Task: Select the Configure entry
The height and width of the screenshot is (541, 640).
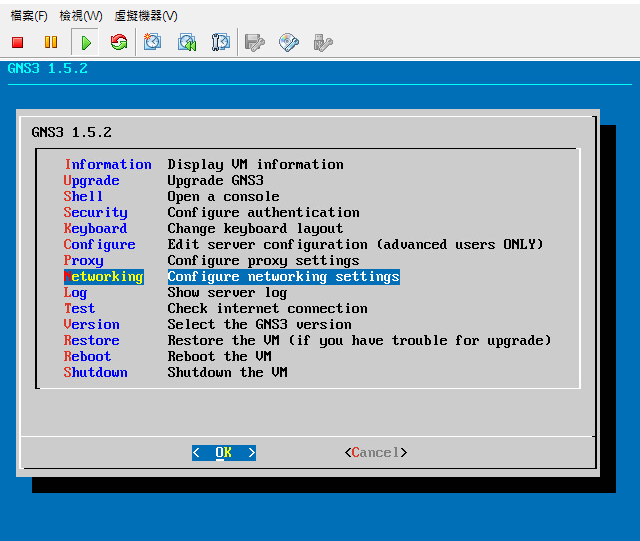Action: coord(99,245)
